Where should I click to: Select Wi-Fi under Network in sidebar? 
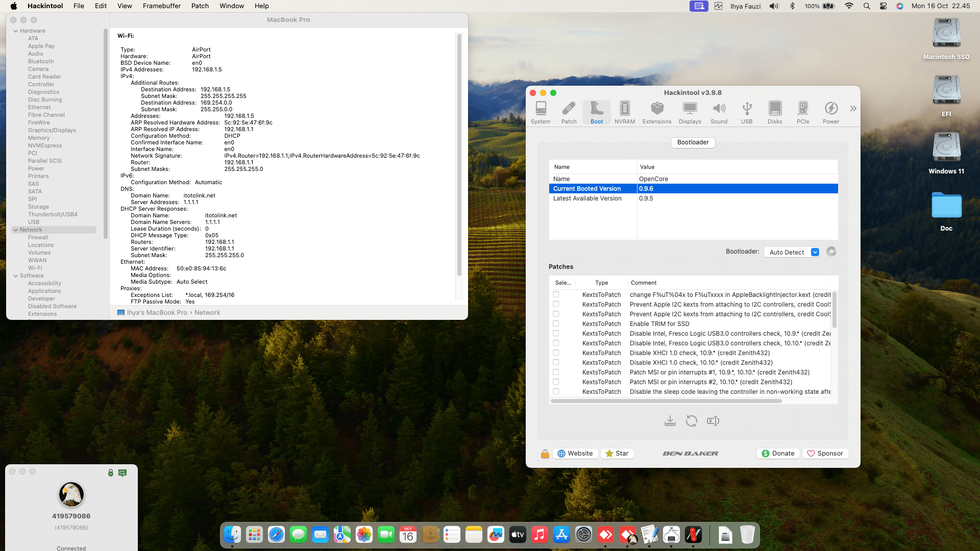35,268
